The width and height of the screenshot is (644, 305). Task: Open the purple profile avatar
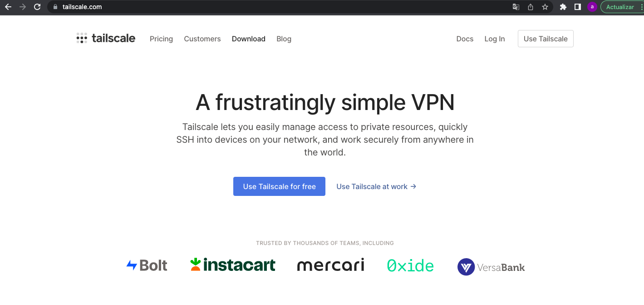(x=592, y=7)
